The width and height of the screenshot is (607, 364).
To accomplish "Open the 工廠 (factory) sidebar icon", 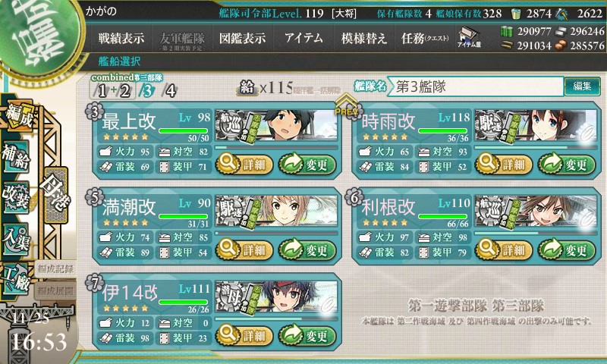I will coord(16,279).
